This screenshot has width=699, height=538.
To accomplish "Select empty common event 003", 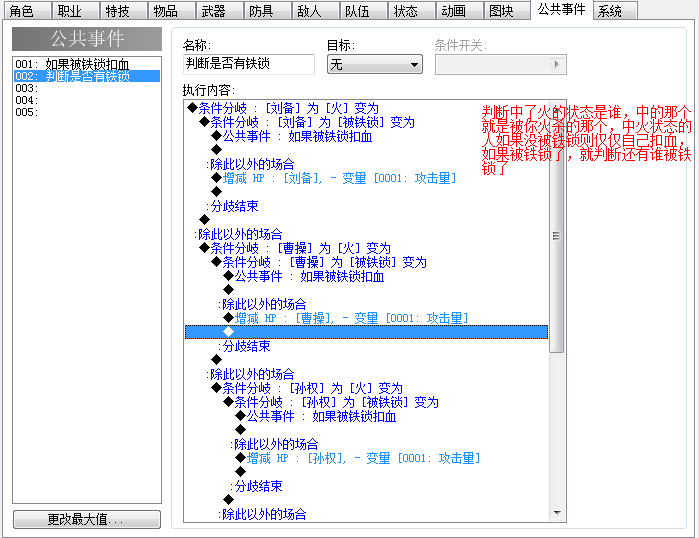I will [87, 88].
